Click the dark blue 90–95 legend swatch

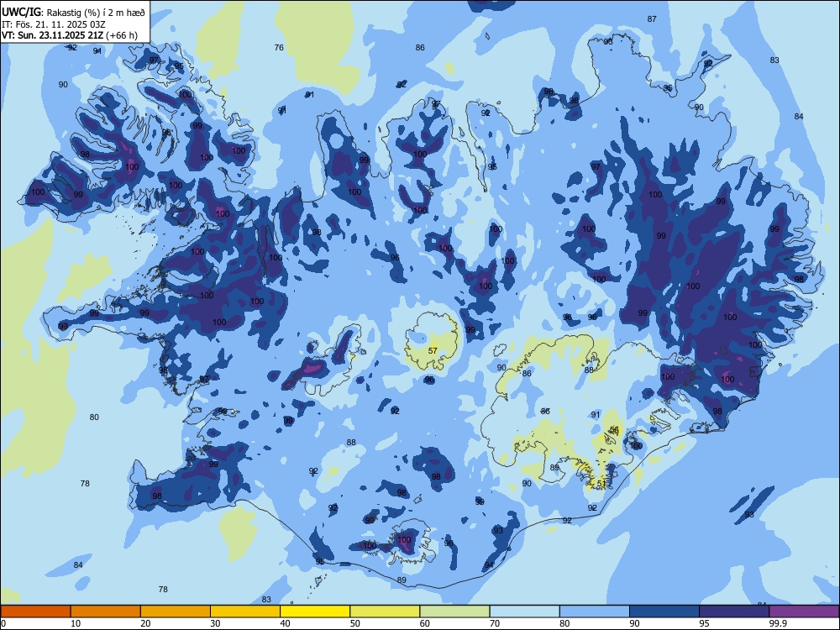pos(664,612)
